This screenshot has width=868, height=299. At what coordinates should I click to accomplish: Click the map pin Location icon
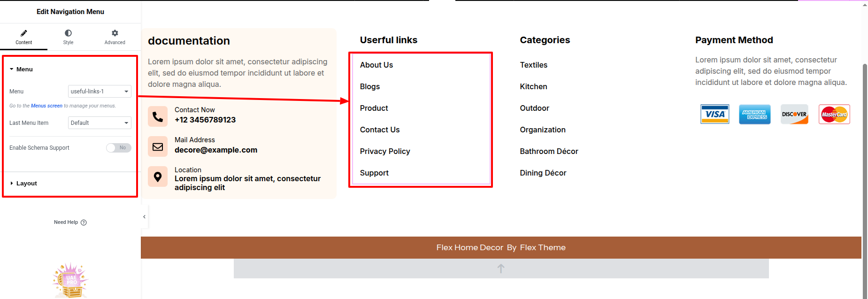(x=158, y=176)
